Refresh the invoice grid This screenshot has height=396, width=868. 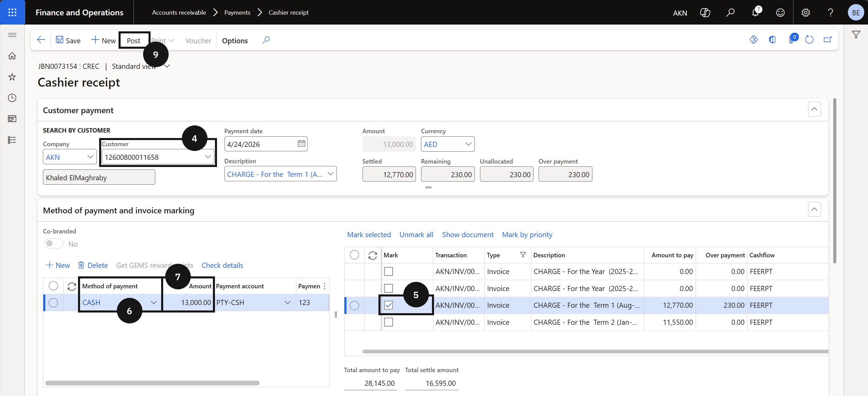[373, 255]
